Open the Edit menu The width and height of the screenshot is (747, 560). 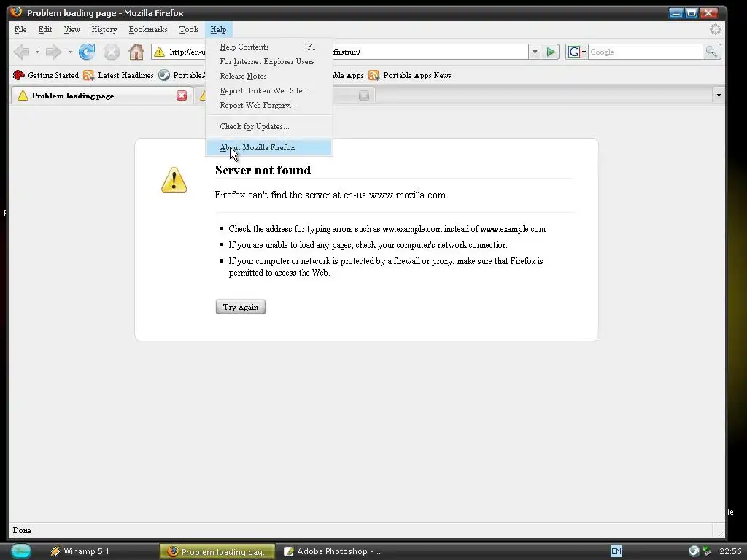click(45, 29)
